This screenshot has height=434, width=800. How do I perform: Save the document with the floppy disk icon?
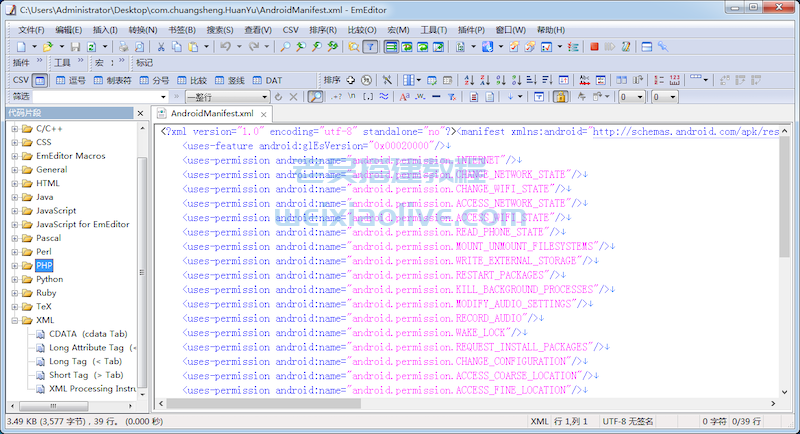[76, 47]
